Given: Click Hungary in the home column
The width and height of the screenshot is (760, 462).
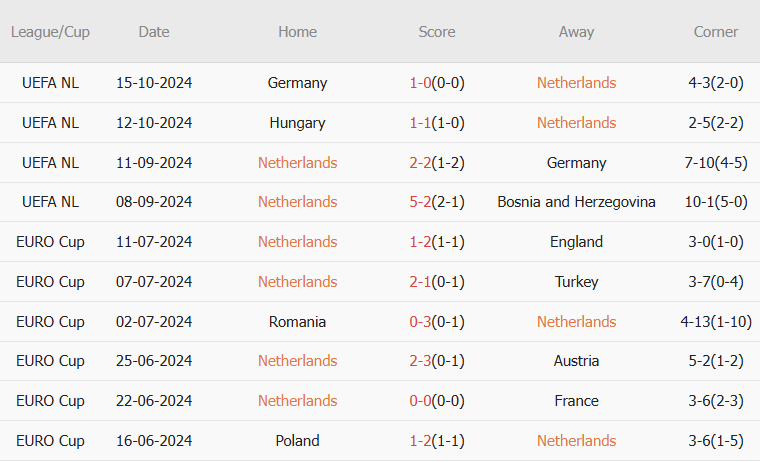Looking at the screenshot, I should point(297,123).
